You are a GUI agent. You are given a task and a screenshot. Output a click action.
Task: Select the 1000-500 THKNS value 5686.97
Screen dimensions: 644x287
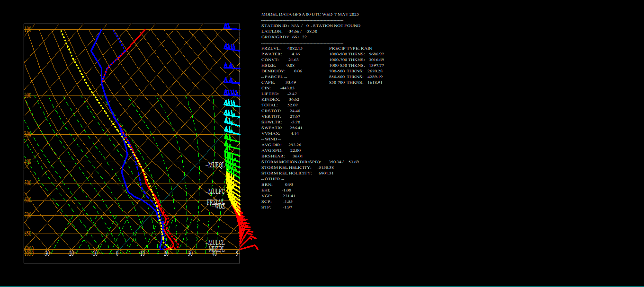pos(376,54)
